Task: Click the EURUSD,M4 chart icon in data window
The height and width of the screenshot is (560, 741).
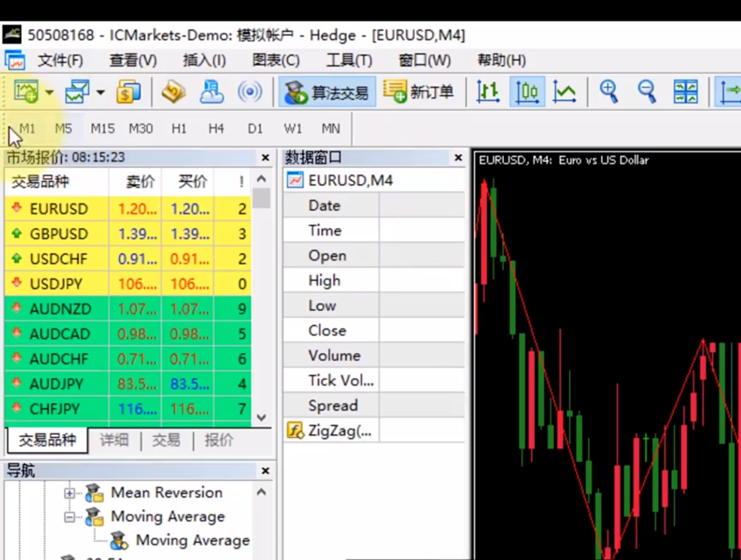Action: point(295,180)
